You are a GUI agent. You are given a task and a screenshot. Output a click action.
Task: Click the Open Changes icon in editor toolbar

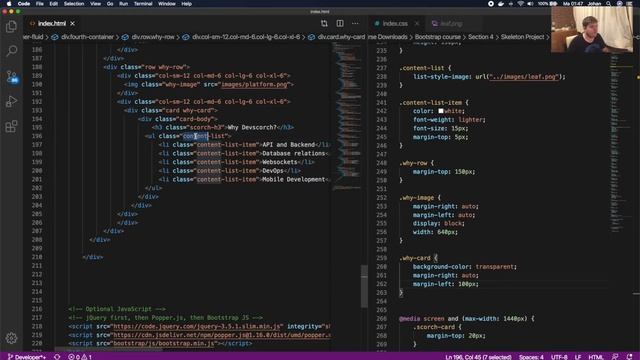tap(324, 24)
